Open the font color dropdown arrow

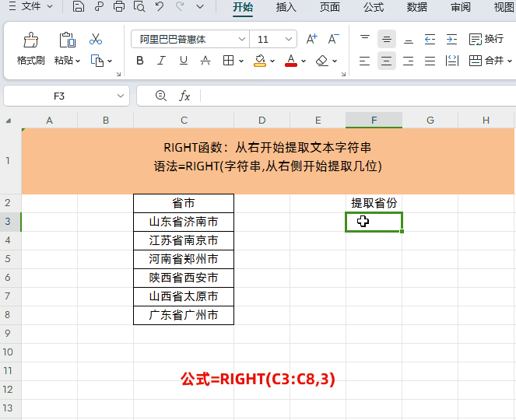coord(304,61)
